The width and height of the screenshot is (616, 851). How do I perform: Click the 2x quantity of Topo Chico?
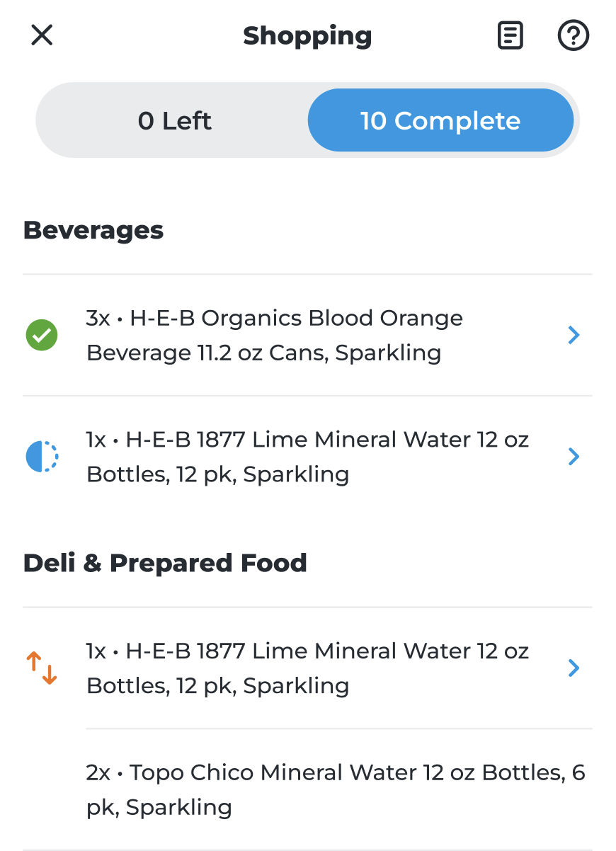click(98, 772)
